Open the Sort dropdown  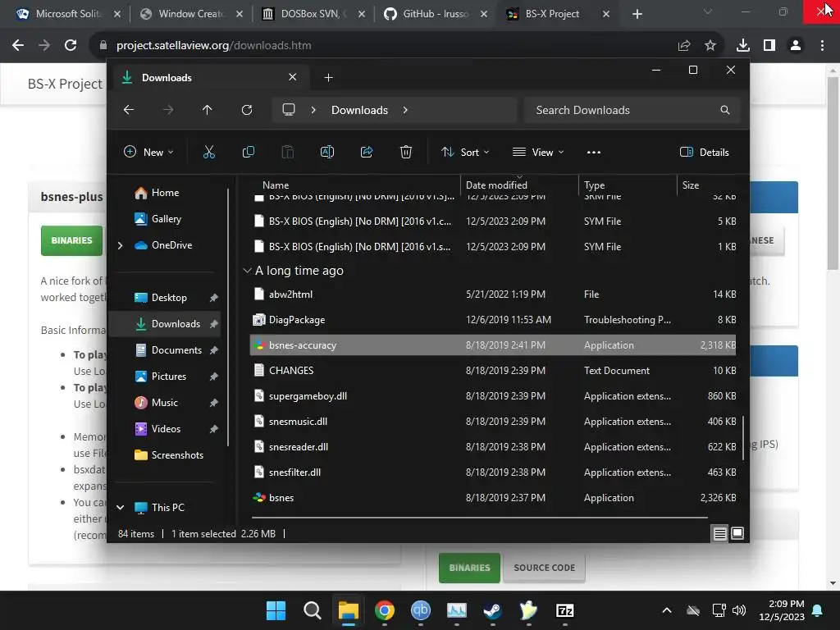[x=464, y=152]
